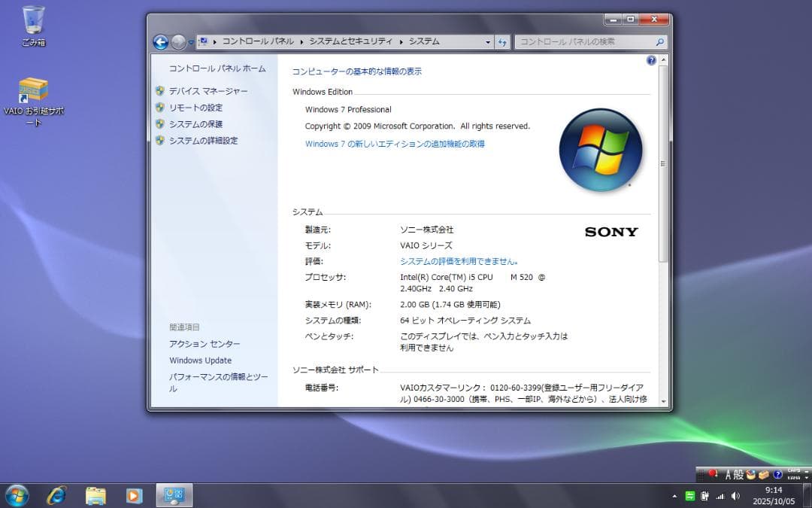Toggle KANA indicator on the language bar
This screenshot has height=508, width=812.
point(793,478)
